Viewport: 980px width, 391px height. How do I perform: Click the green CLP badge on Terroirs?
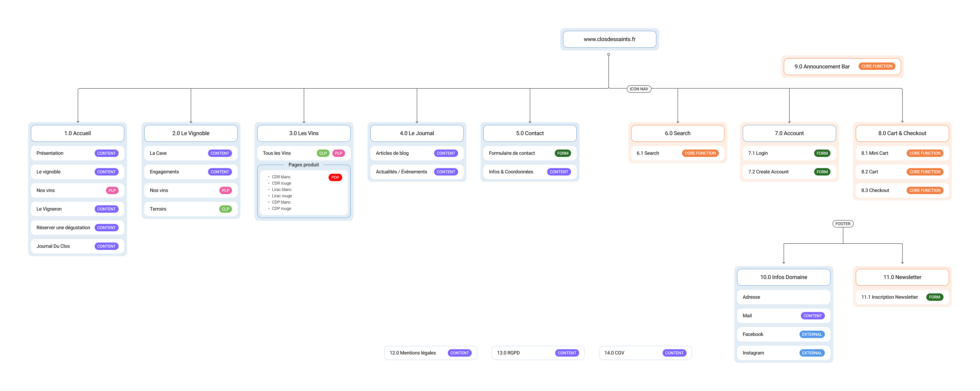[x=225, y=209]
